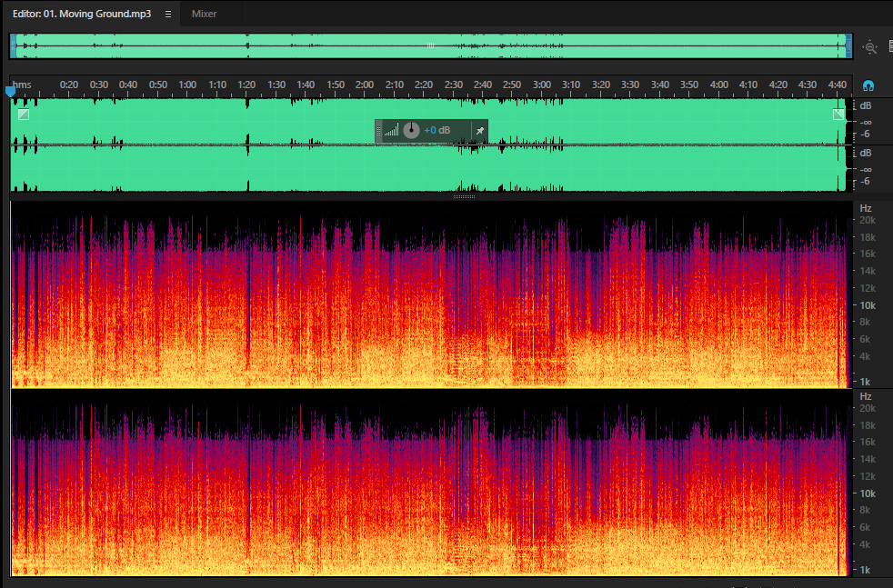Click the overview navigator's left edge handle

tap(13, 46)
